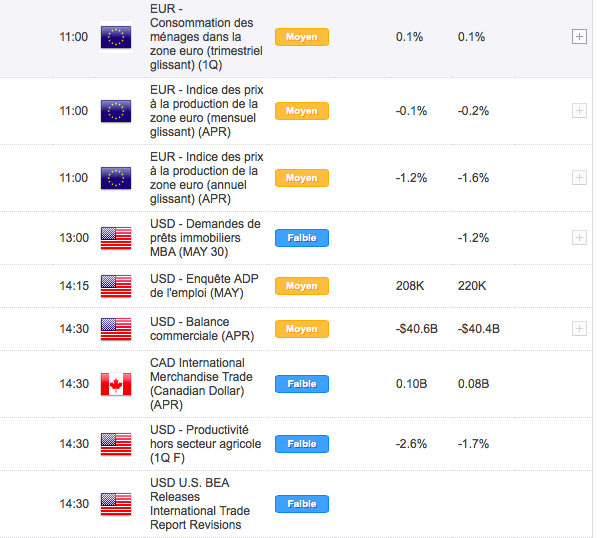Click the US flag beside Productivité hors secteur agricole
Viewport: 601px width, 538px height.
click(116, 443)
